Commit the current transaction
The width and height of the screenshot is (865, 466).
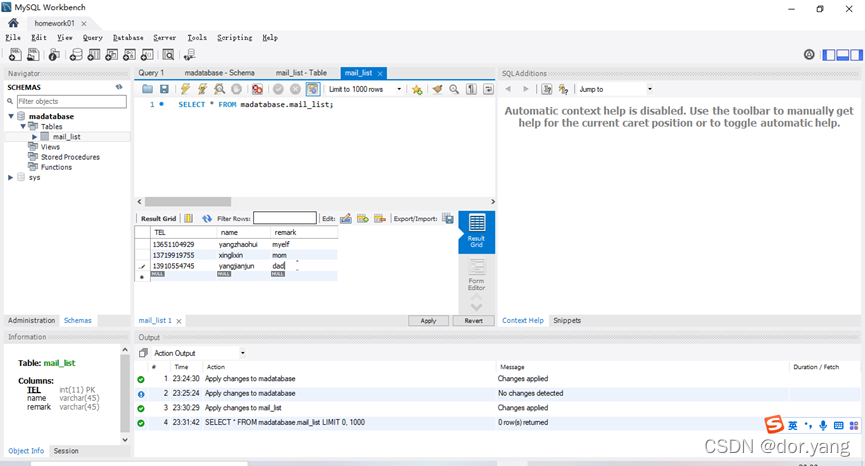point(278,89)
